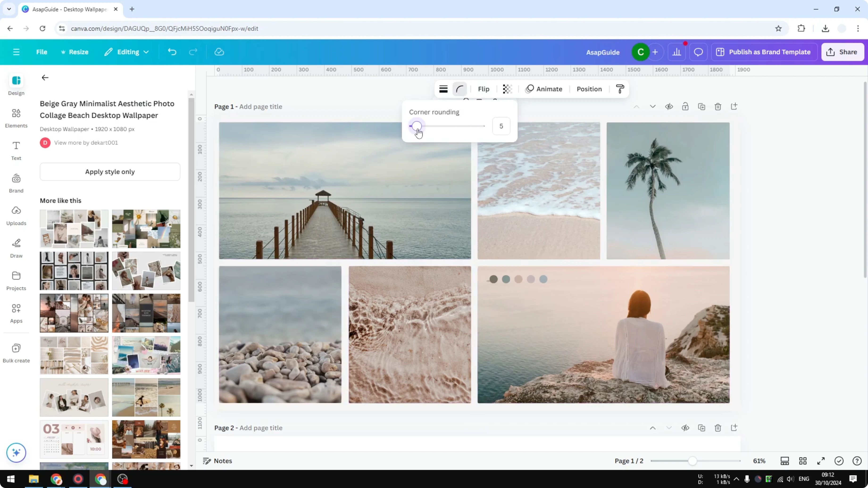Open the File menu
The width and height of the screenshot is (868, 488).
[42, 52]
